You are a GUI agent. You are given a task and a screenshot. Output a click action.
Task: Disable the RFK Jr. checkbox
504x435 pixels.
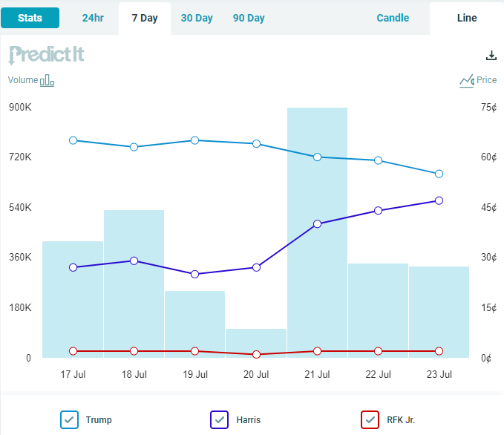point(370,419)
